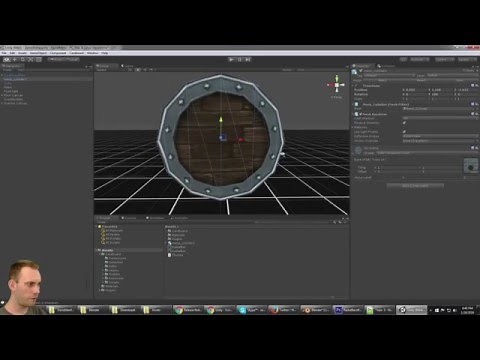Screen dimensions: 480x360
Task: Select the Rotate tool in Unity toolbar
Action: [x=23, y=60]
